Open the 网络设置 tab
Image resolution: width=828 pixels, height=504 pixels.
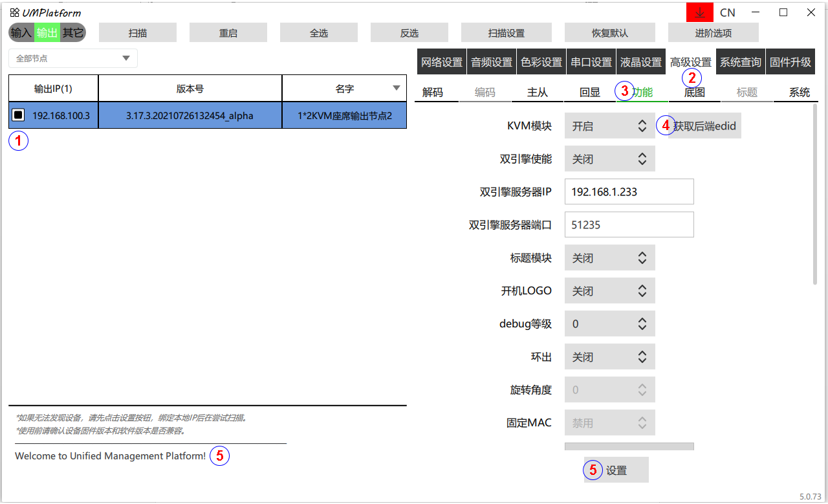442,62
